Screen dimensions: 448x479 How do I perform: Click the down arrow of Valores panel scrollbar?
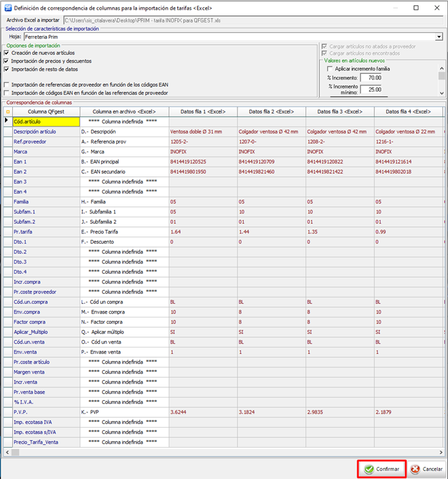point(442,93)
